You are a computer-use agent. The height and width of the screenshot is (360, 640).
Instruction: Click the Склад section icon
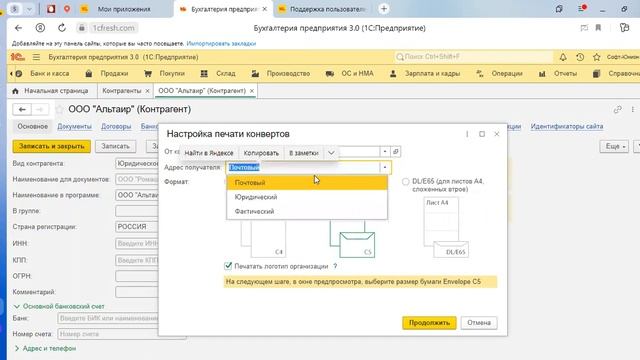(204, 73)
